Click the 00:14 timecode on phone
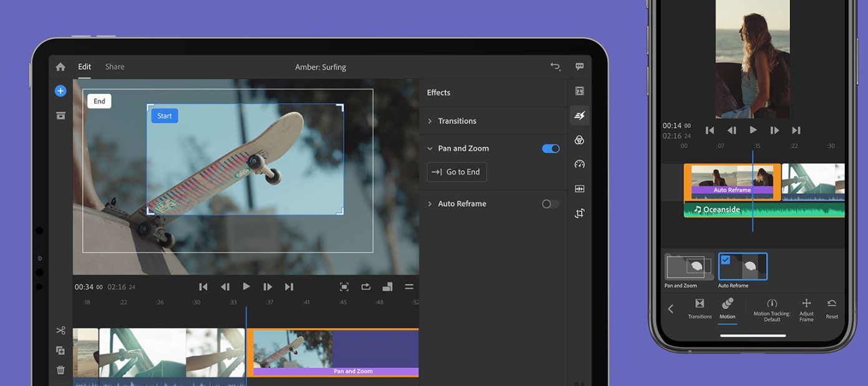 676,126
